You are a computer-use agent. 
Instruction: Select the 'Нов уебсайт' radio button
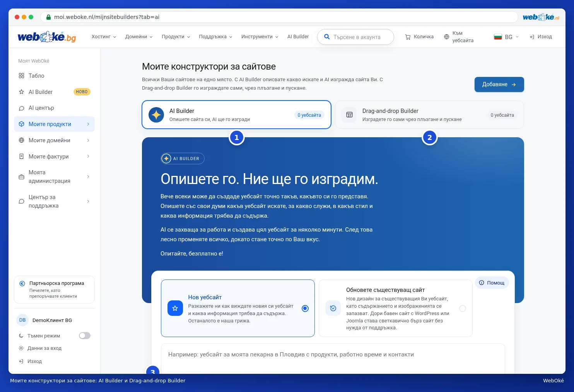tap(305, 308)
